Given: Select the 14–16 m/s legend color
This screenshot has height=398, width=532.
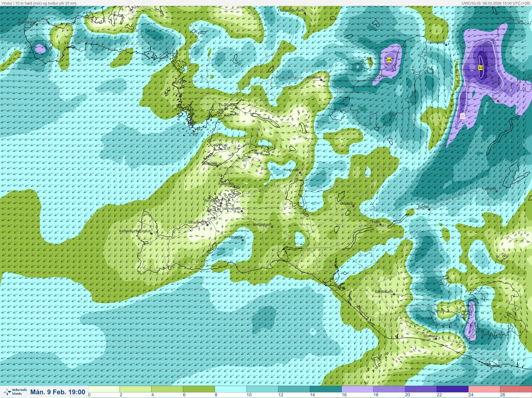Looking at the screenshot, I should click(x=325, y=389).
